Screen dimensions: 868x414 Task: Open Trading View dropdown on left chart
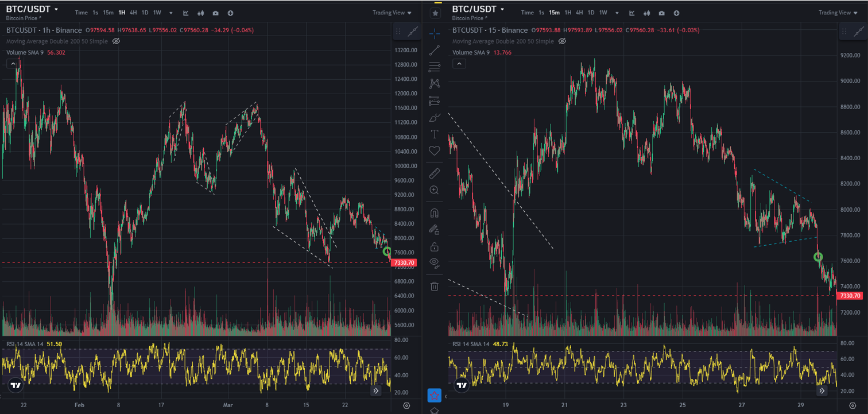(392, 13)
